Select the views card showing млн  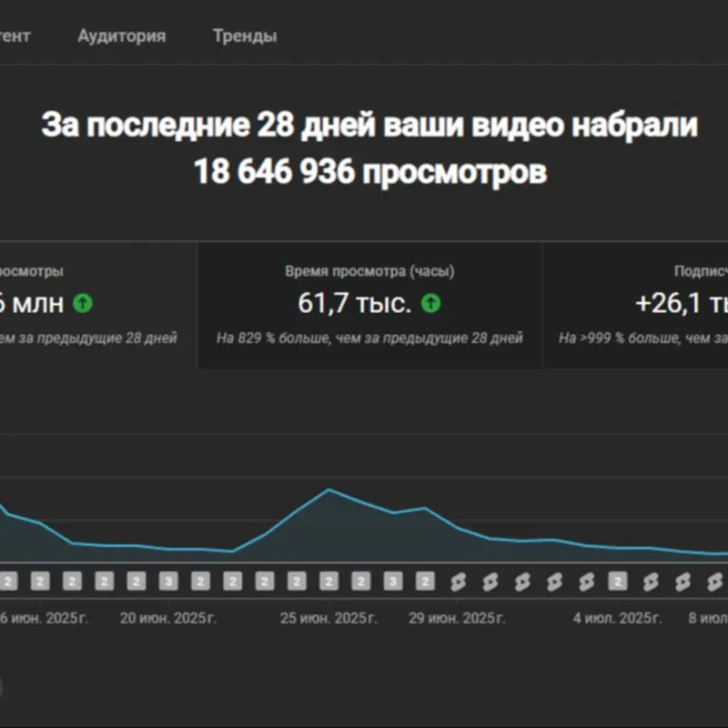tap(97, 306)
